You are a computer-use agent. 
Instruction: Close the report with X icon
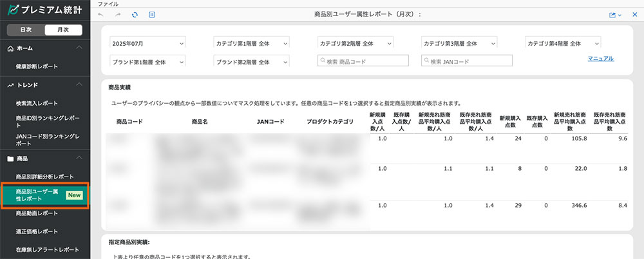(634, 15)
